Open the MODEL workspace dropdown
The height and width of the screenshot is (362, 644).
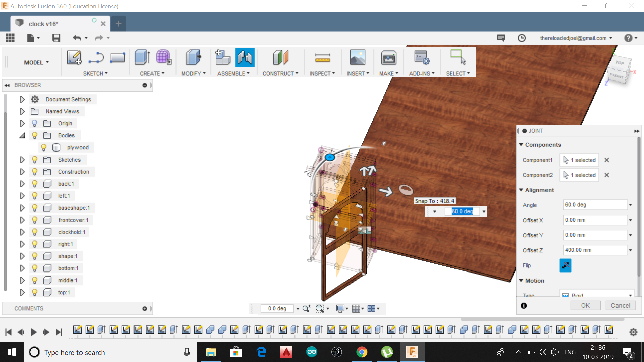point(36,62)
